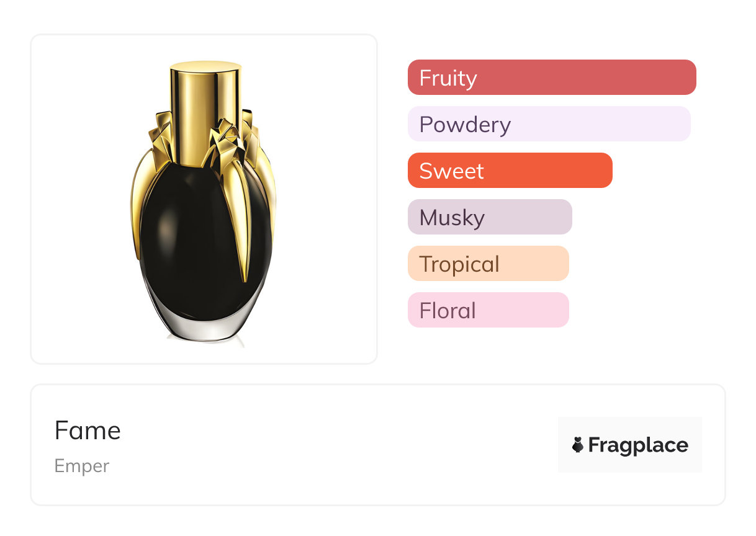The image size is (756, 536).
Task: Click the word Sweet inside the orange bar
Action: tap(451, 171)
